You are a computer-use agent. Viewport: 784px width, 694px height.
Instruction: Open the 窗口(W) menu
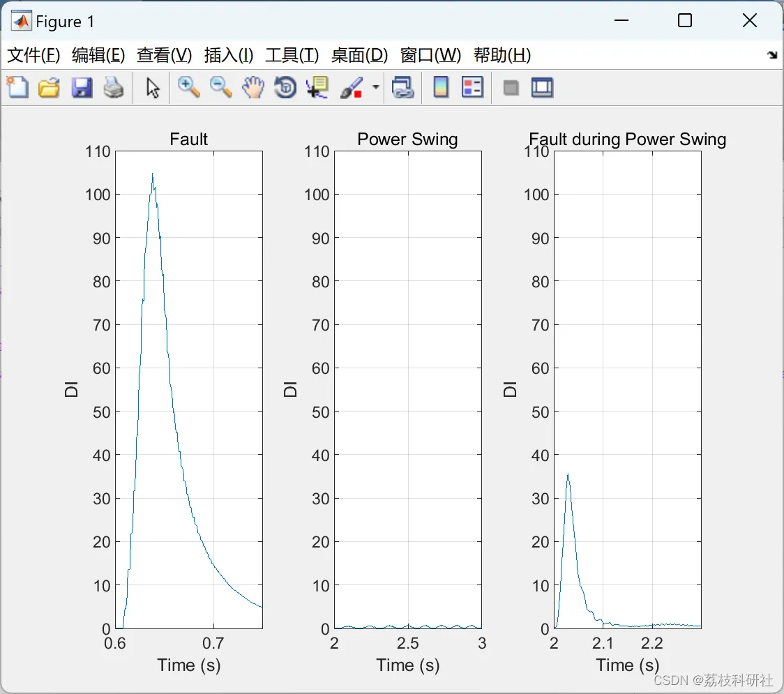point(430,55)
